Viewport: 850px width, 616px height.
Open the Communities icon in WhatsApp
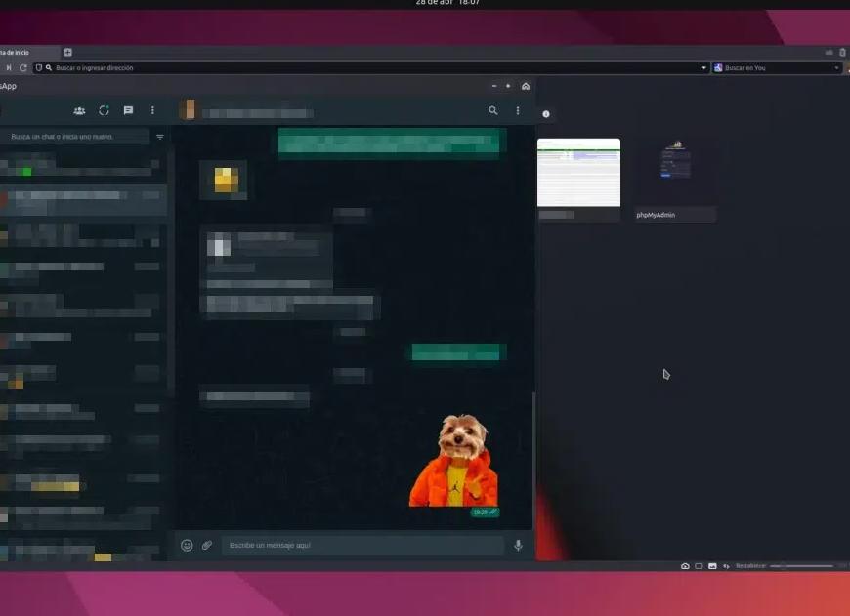pos(79,110)
